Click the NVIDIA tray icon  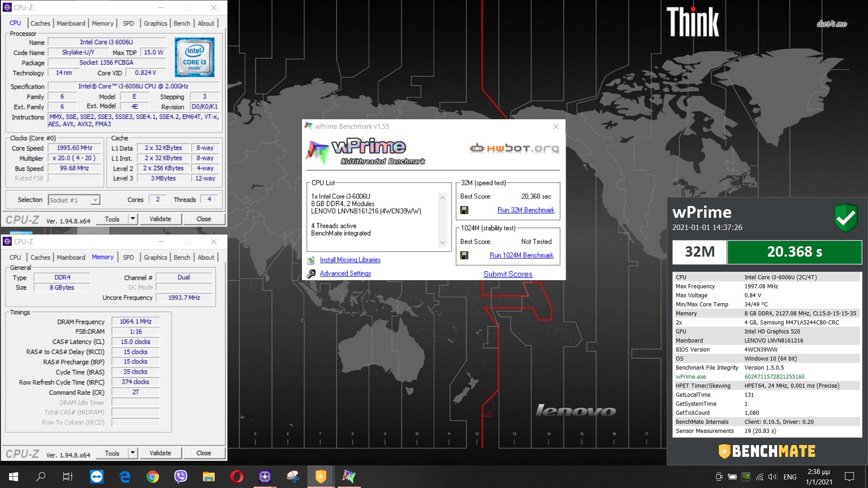pyautogui.click(x=746, y=477)
